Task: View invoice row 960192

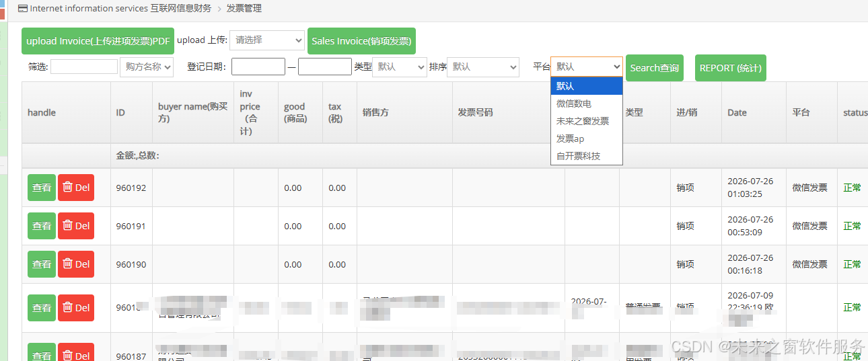Action: pos(42,188)
